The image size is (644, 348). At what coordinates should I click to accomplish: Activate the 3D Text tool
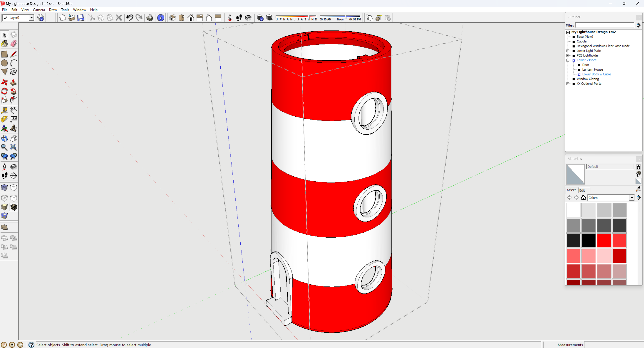pos(13,128)
